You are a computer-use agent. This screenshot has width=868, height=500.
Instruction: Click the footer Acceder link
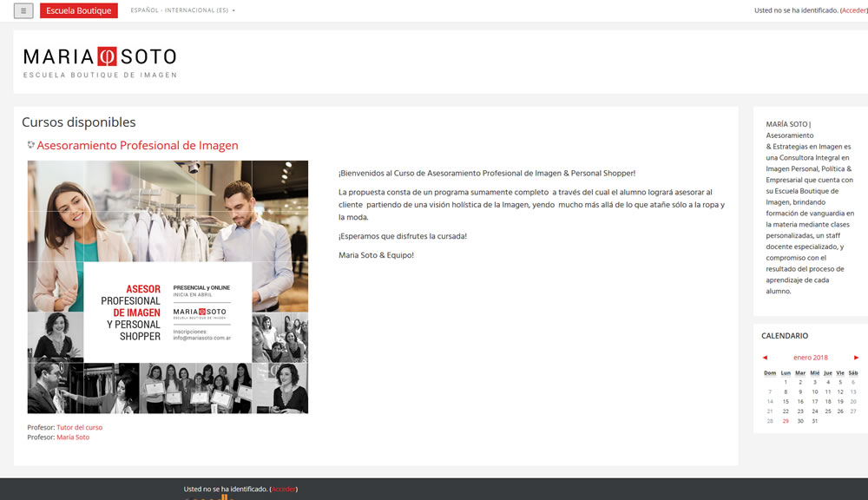pos(284,490)
